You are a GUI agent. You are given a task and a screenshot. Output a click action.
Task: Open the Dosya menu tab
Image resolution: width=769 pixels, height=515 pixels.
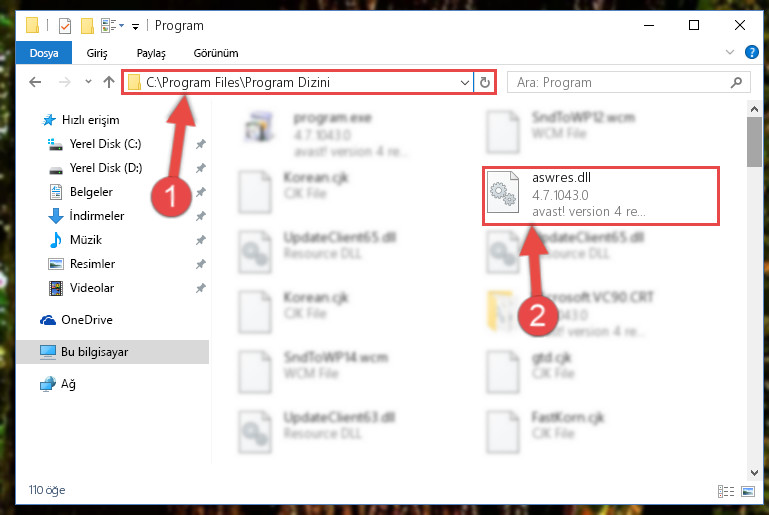click(44, 53)
